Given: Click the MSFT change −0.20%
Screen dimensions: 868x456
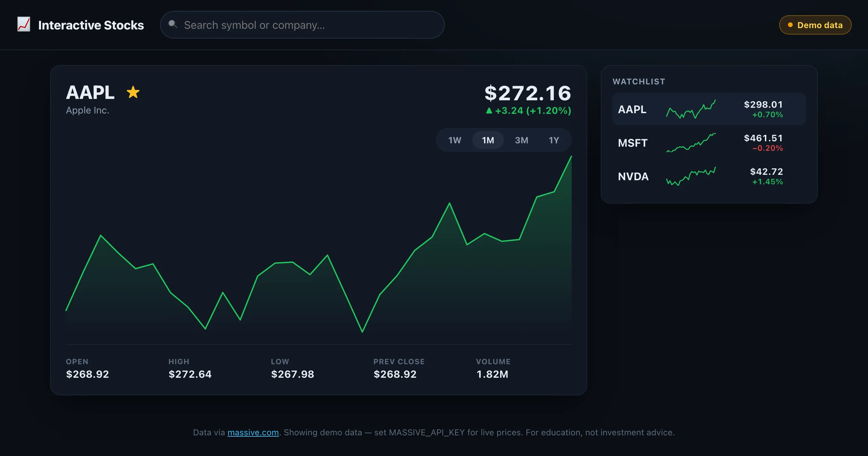Looking at the screenshot, I should [x=767, y=148].
